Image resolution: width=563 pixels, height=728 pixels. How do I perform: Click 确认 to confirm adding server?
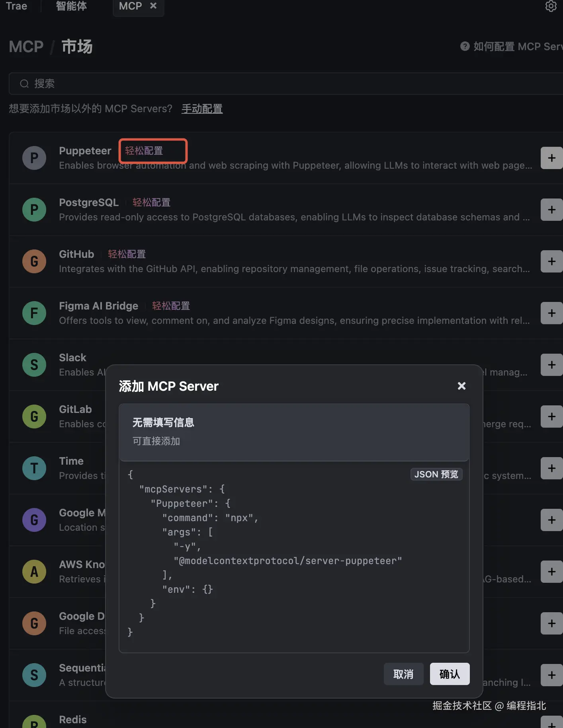(x=450, y=674)
